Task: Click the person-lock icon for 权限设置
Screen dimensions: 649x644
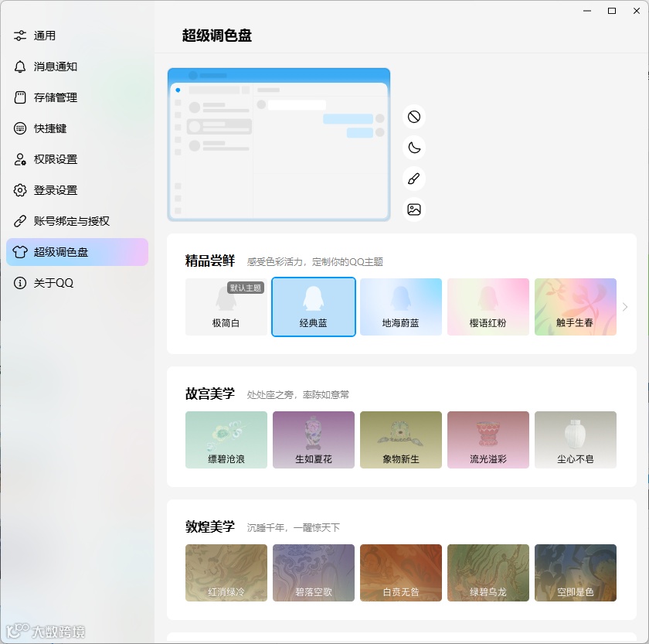Action: (20, 159)
